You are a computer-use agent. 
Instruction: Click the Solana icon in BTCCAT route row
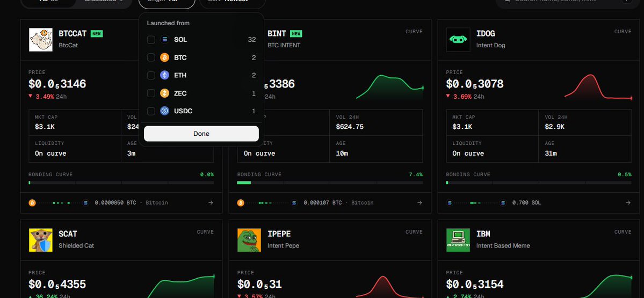tap(86, 203)
